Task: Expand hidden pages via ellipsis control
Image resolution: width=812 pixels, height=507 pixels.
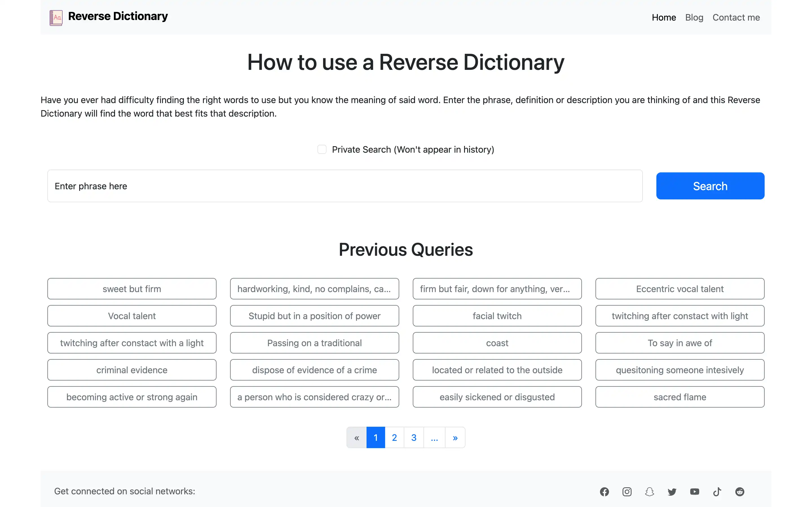Action: click(434, 437)
